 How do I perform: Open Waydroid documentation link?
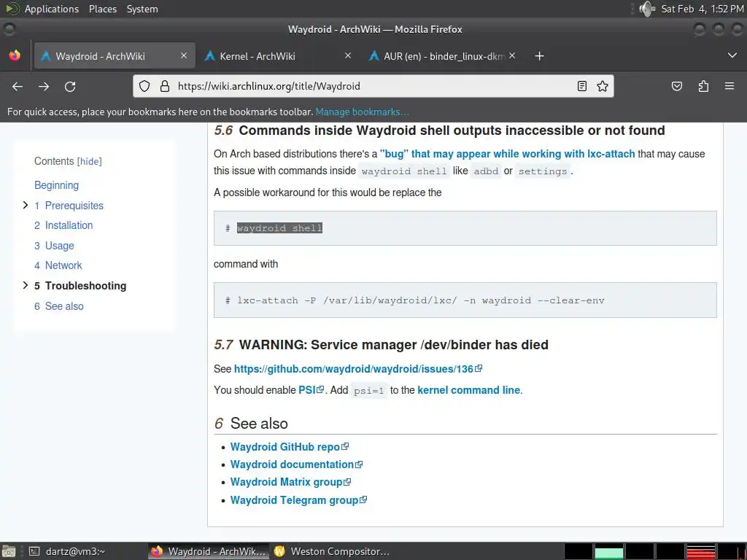click(296, 464)
